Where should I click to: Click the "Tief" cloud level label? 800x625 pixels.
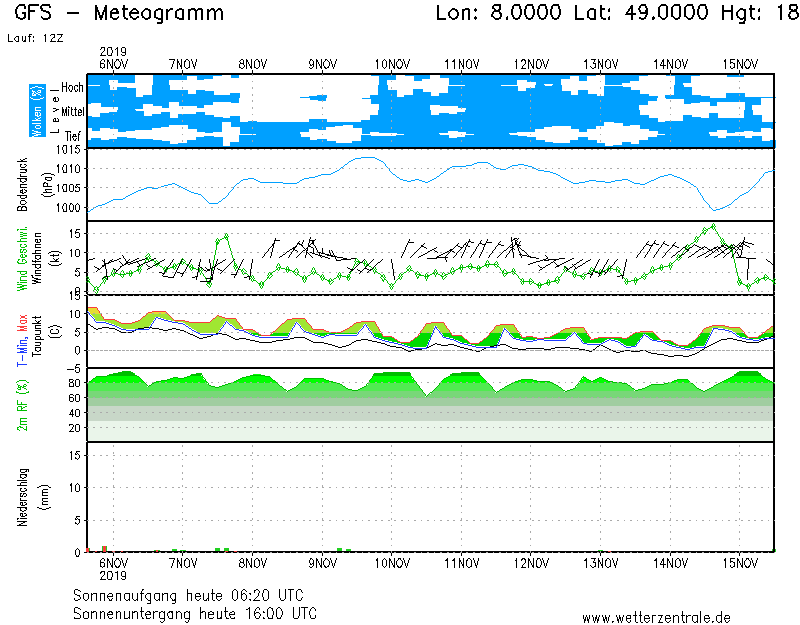point(73,136)
